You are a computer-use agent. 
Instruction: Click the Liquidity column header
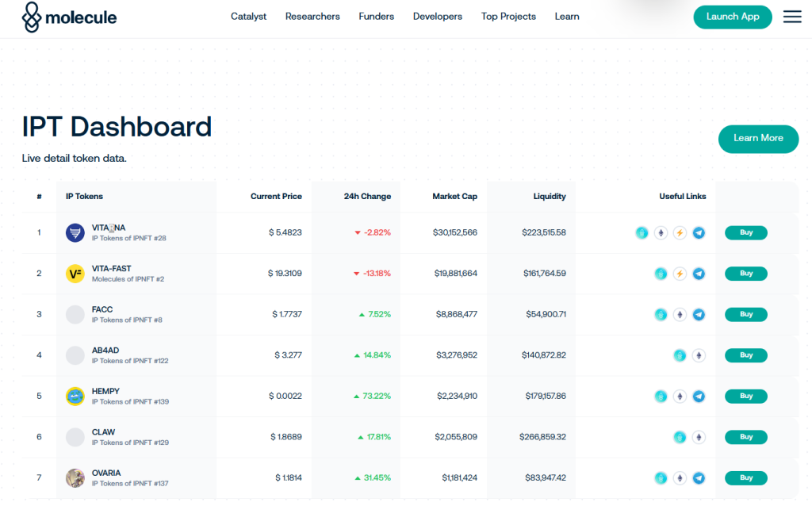(x=550, y=197)
